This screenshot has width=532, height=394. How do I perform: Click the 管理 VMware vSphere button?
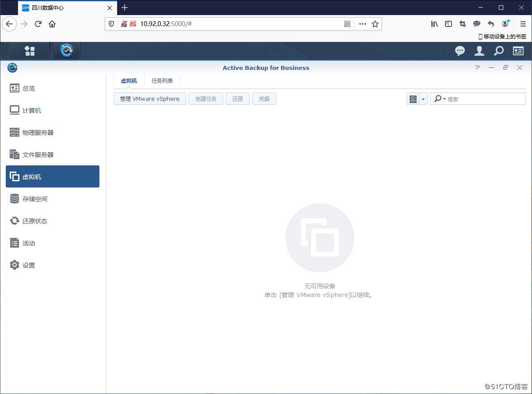150,99
